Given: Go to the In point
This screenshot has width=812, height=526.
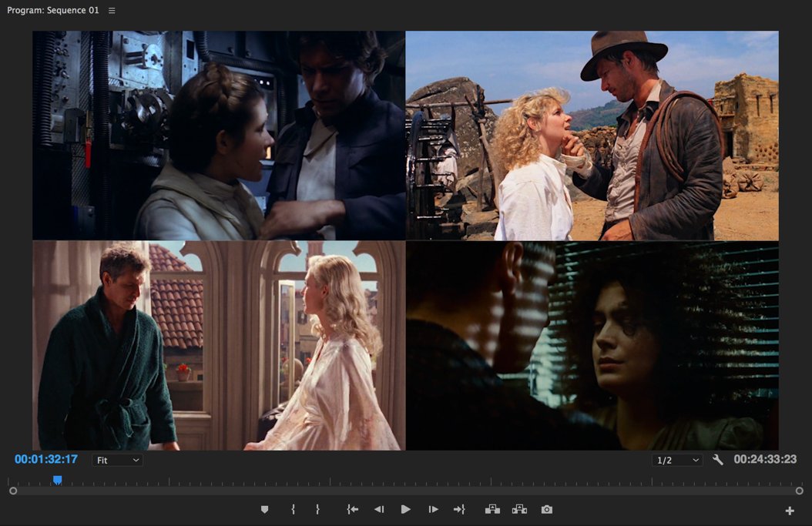Looking at the screenshot, I should (353, 510).
